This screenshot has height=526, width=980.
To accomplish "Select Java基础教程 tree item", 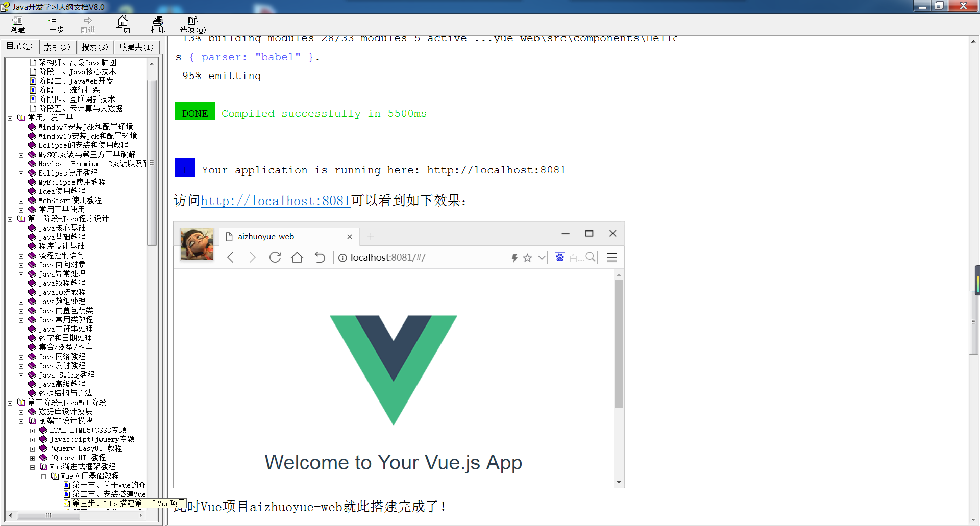I will point(62,237).
